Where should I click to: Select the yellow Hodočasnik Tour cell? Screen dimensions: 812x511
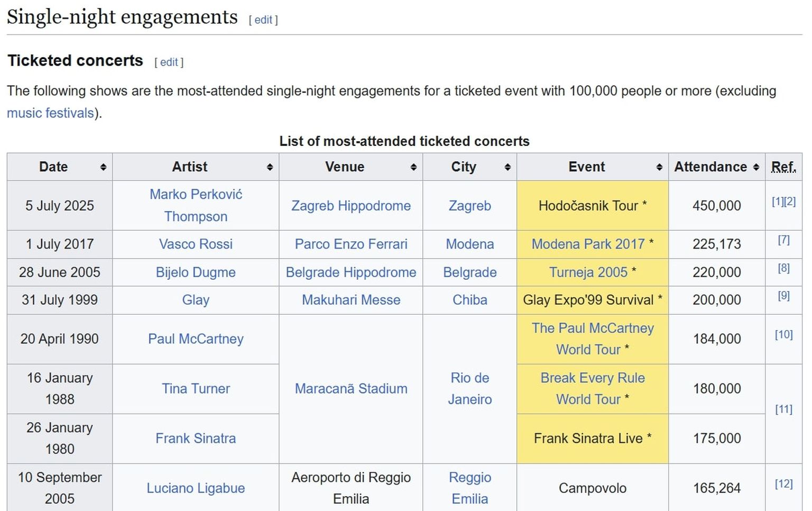click(592, 206)
